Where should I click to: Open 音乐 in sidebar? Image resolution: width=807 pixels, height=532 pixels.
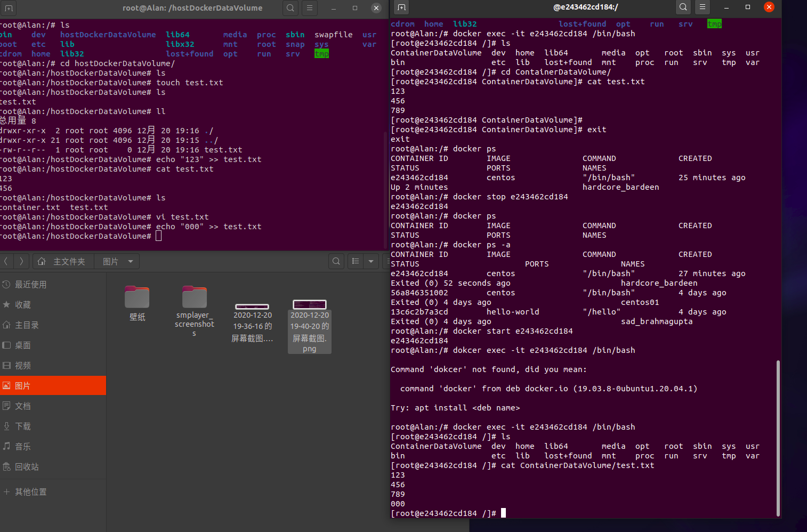click(x=53, y=447)
